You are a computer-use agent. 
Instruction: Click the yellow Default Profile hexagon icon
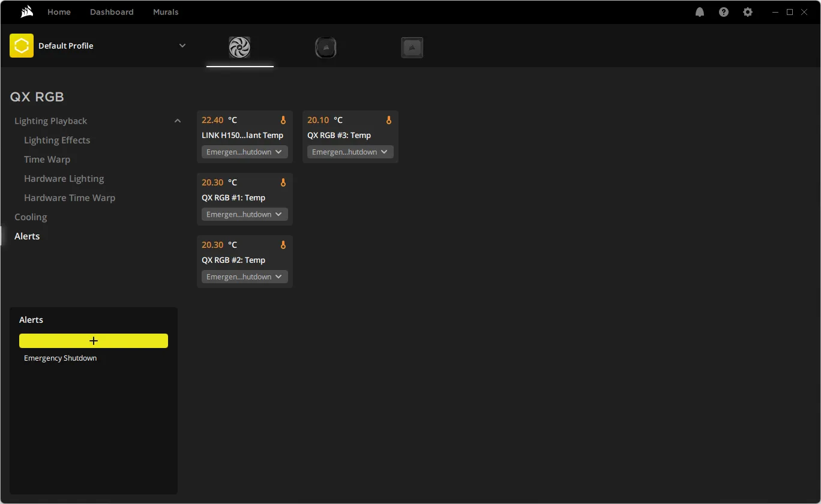coord(22,46)
